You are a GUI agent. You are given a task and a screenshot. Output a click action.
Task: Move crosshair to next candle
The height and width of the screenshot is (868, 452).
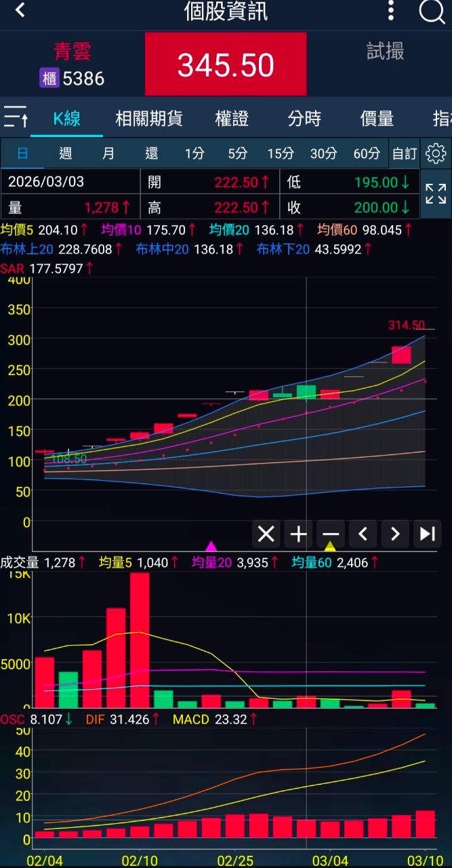tap(395, 534)
